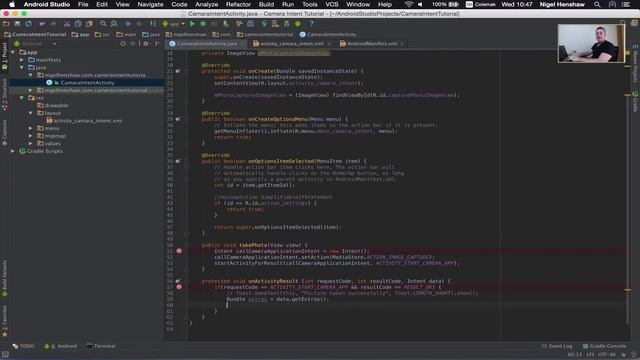Open the Refactor menu

[238, 4]
